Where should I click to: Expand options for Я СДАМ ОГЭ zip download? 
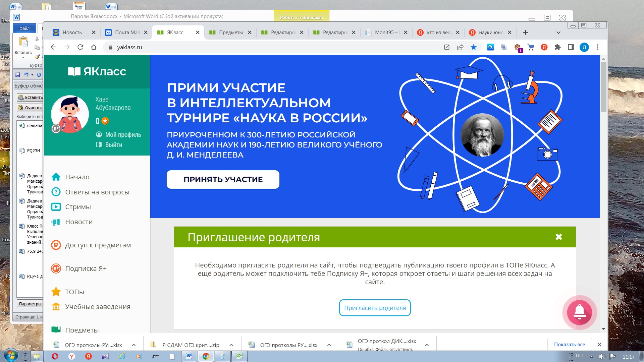pyautogui.click(x=231, y=345)
